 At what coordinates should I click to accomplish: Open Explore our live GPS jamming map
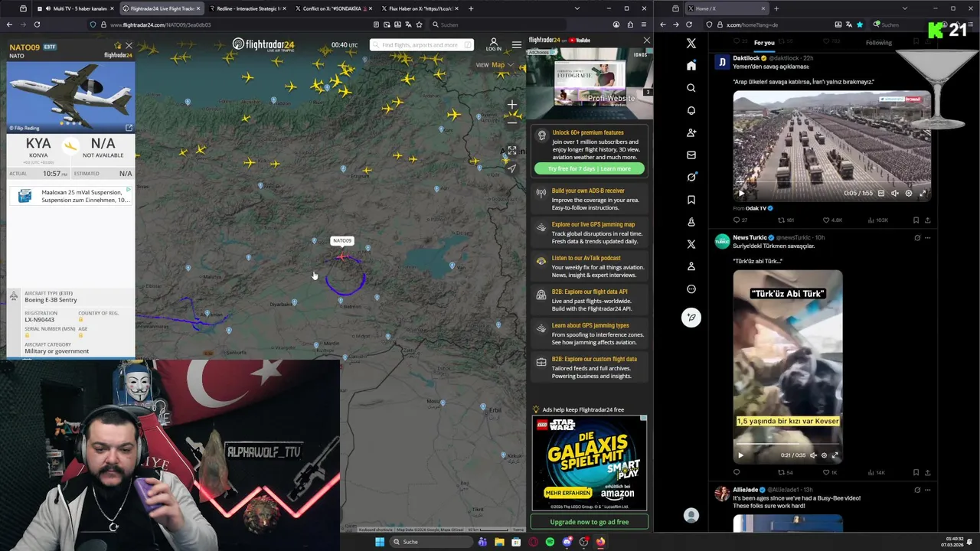pos(593,224)
